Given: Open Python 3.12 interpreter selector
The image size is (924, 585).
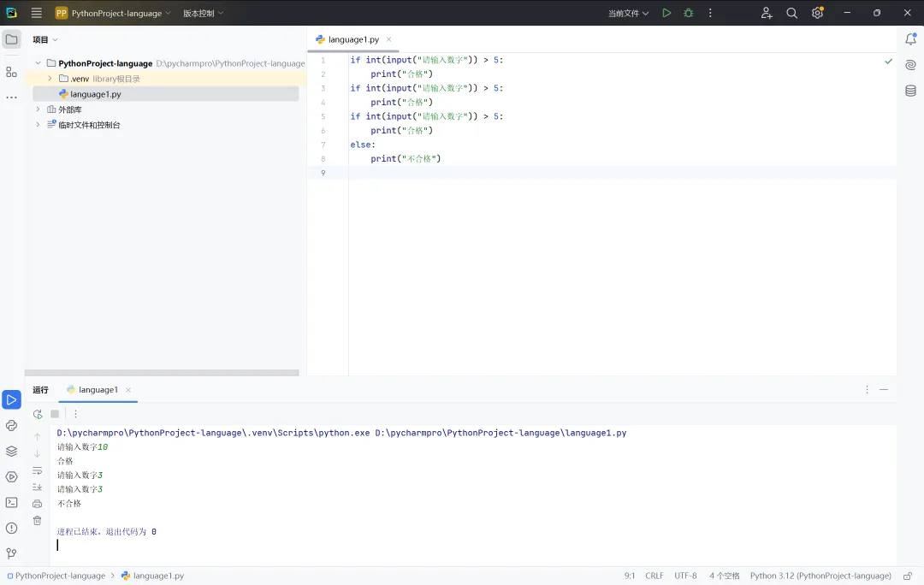Looking at the screenshot, I should pos(820,576).
